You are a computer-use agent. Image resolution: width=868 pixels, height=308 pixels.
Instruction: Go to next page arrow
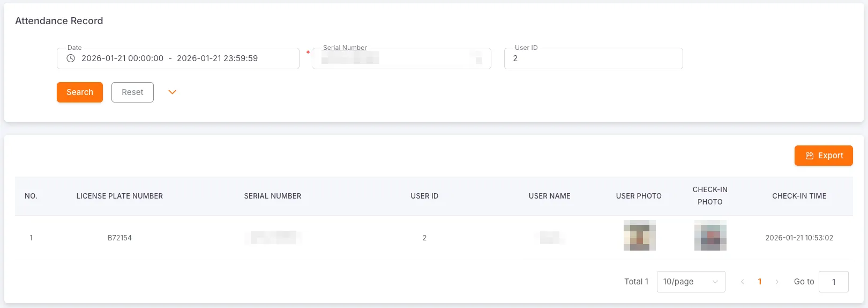tap(777, 282)
